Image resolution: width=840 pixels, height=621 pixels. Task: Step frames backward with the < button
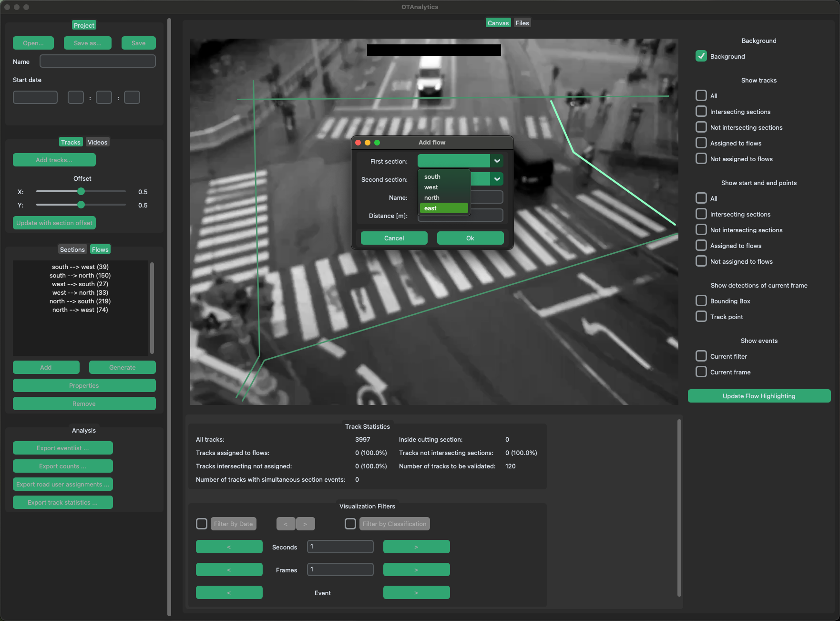pos(229,569)
